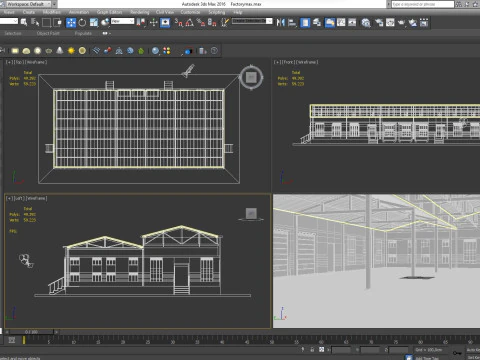Open the Create menu
Image resolution: width=480 pixels, height=360 pixels.
pos(29,12)
